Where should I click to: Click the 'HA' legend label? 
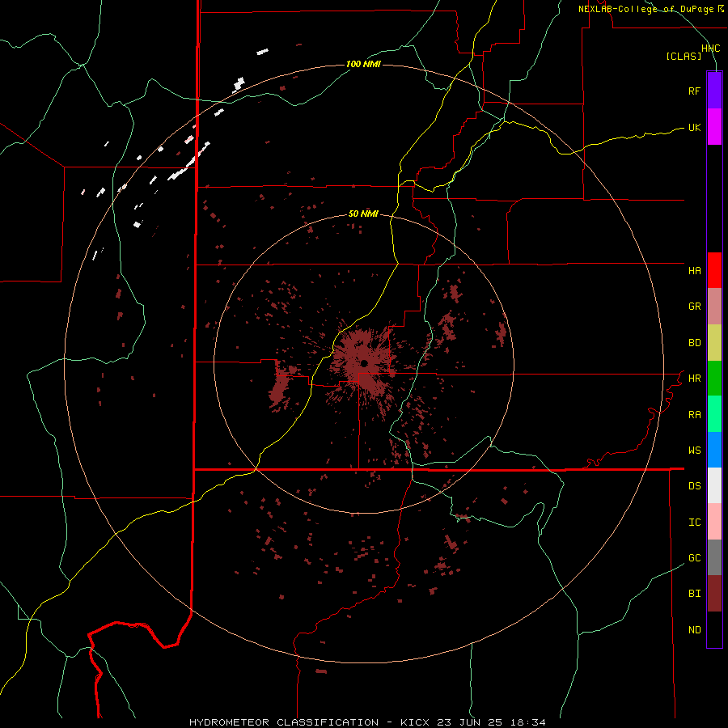[694, 271]
